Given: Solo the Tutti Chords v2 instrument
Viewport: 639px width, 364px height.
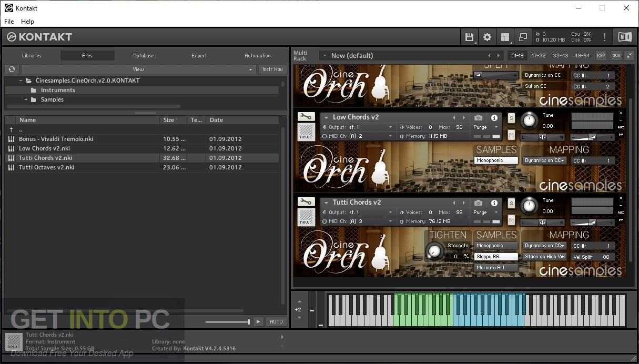Looking at the screenshot, I should point(511,203).
